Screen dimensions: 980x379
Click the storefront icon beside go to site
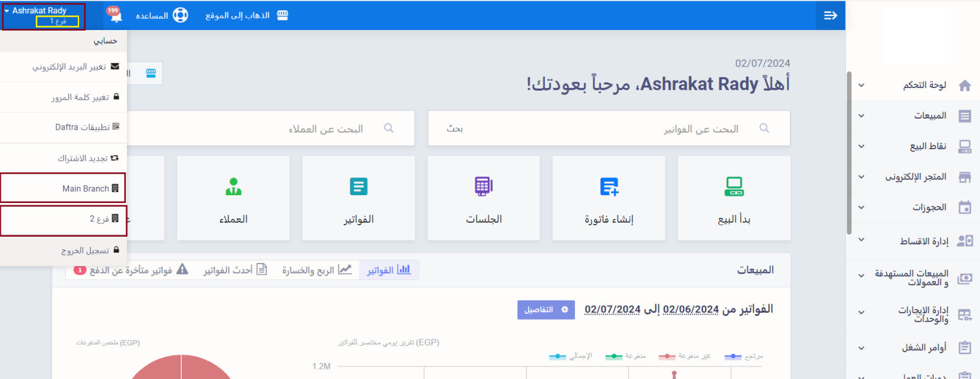pyautogui.click(x=282, y=15)
